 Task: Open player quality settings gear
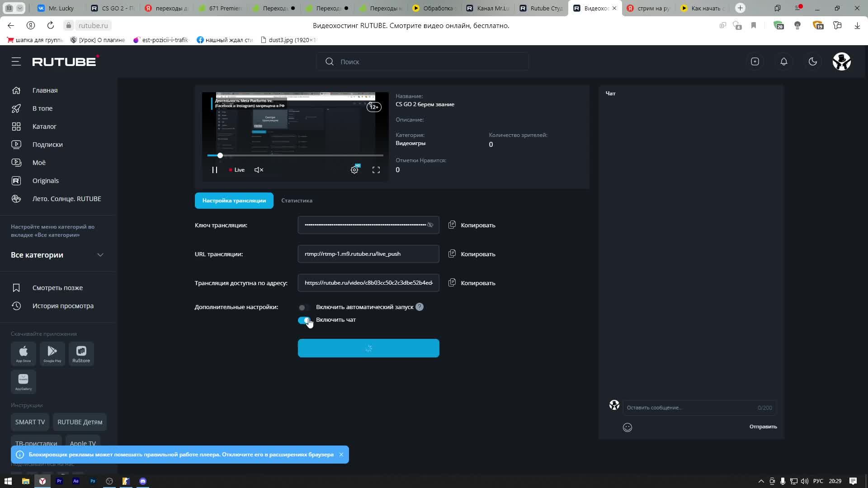[x=354, y=170]
